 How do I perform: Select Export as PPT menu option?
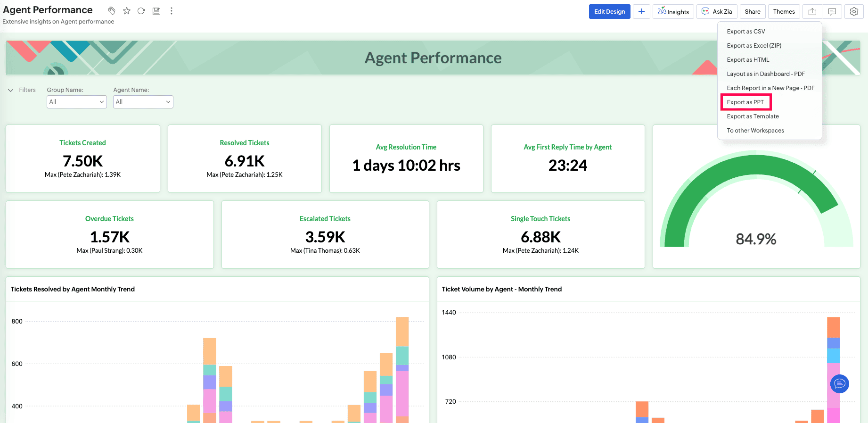tap(745, 102)
